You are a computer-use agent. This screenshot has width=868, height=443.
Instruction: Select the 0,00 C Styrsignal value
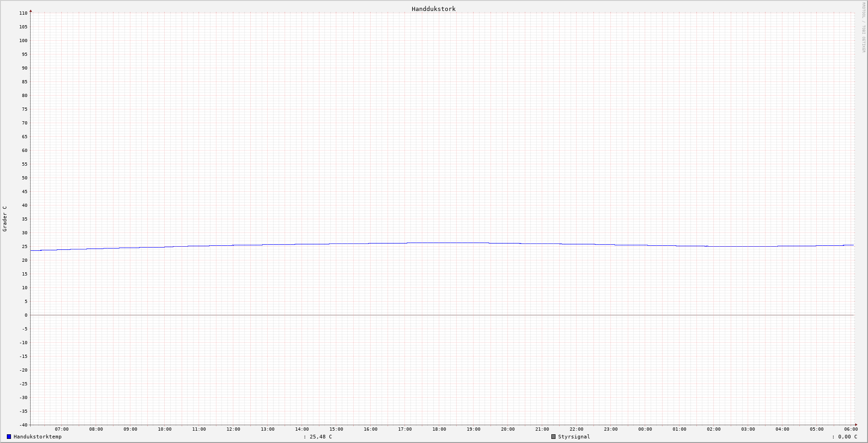pos(847,437)
